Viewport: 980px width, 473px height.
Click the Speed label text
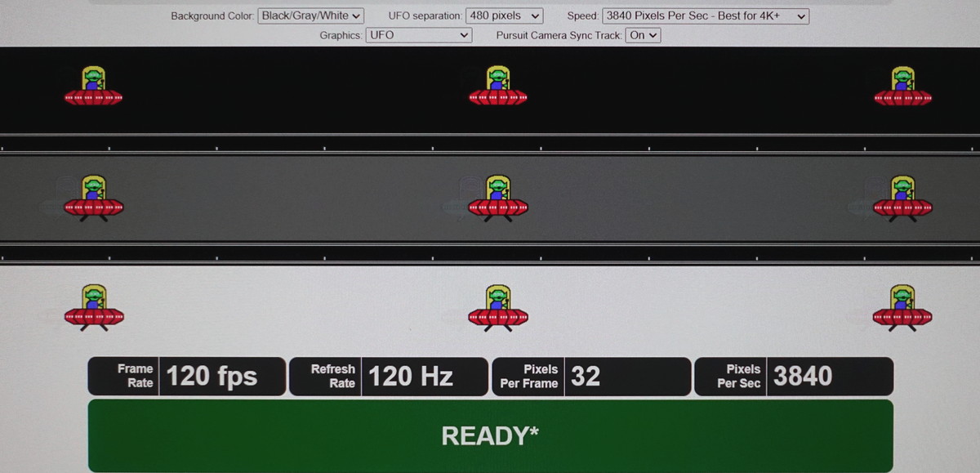[x=583, y=16]
